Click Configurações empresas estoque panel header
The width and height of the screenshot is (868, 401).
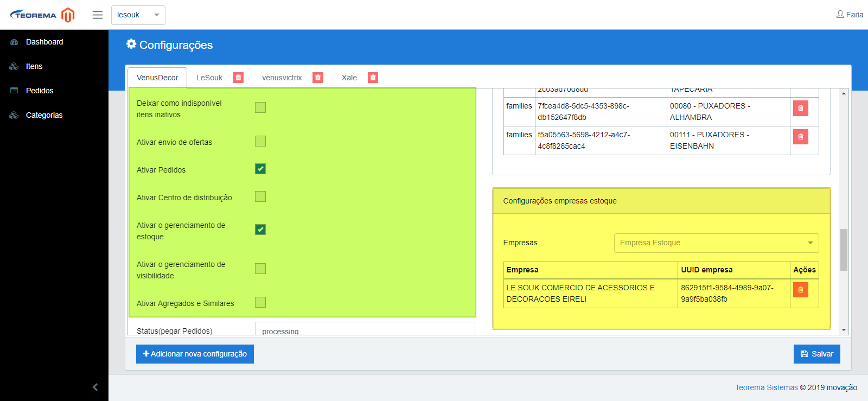[661, 201]
